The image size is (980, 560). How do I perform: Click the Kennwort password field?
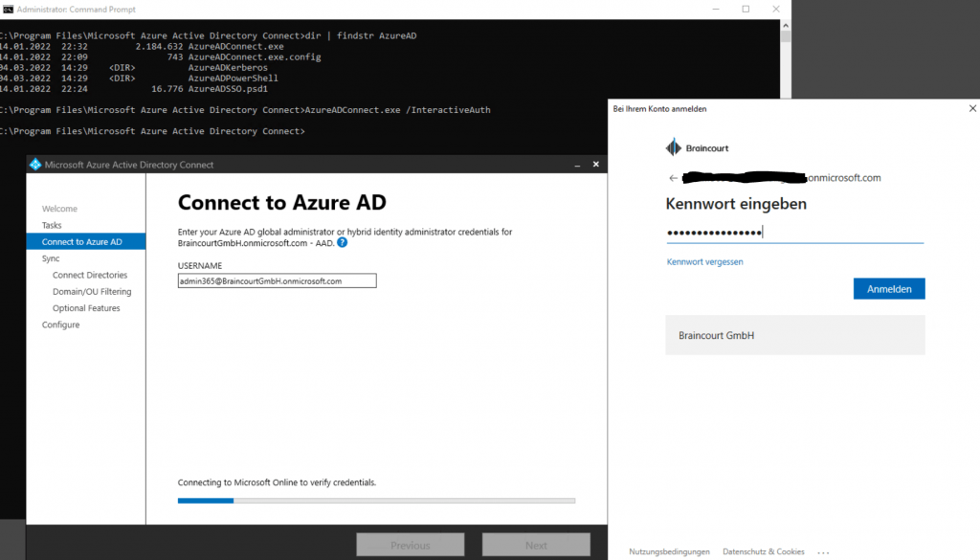(794, 233)
